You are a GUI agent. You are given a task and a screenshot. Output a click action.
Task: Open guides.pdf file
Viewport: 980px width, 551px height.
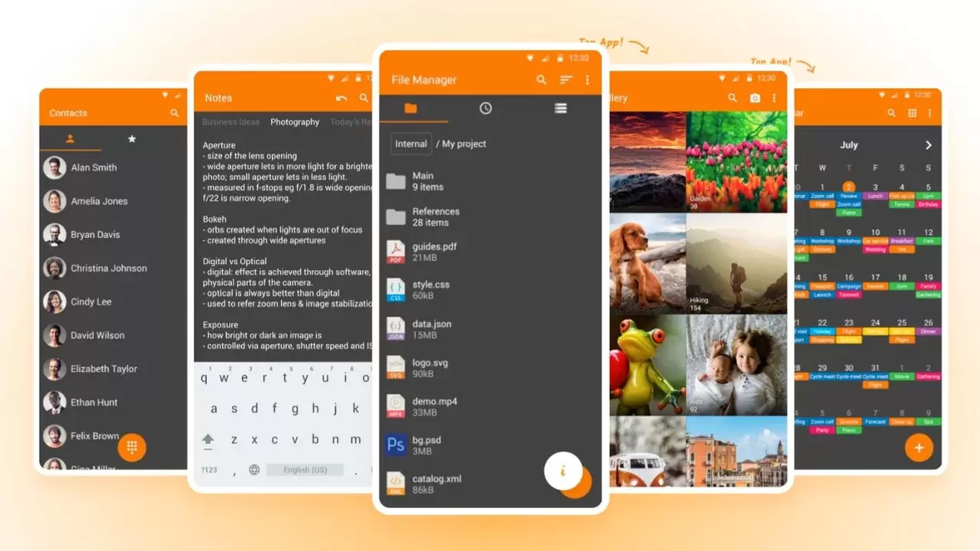pos(490,252)
